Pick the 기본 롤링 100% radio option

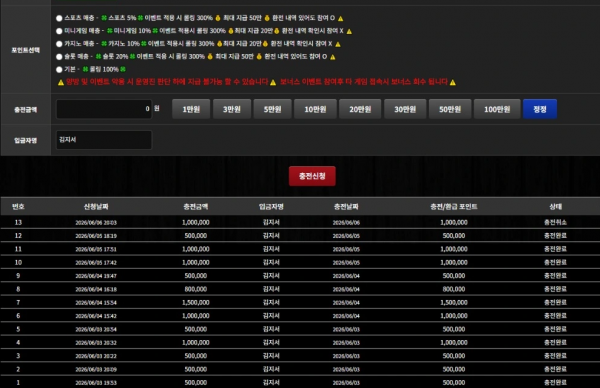coord(59,70)
